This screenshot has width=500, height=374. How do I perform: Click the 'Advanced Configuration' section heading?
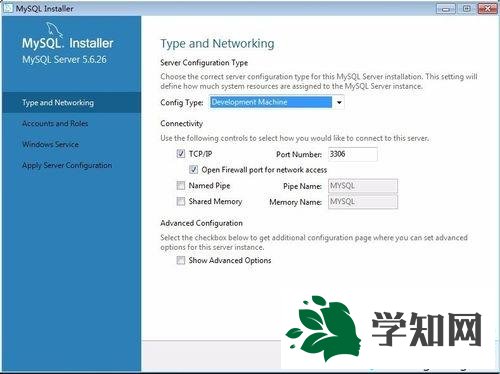(x=201, y=223)
